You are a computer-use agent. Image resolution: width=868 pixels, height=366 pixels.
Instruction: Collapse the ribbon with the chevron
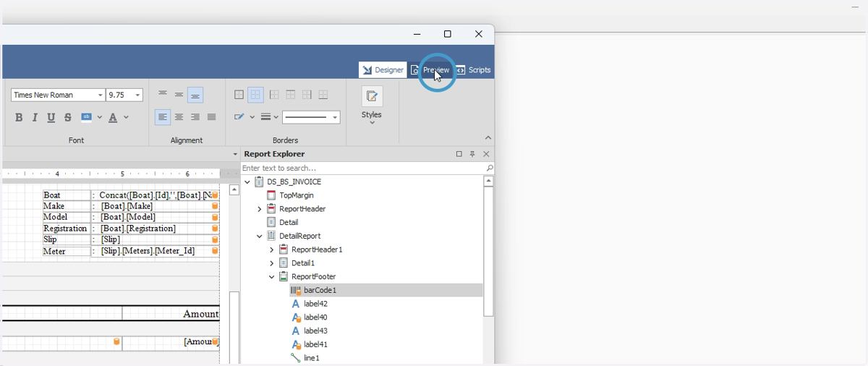click(488, 138)
